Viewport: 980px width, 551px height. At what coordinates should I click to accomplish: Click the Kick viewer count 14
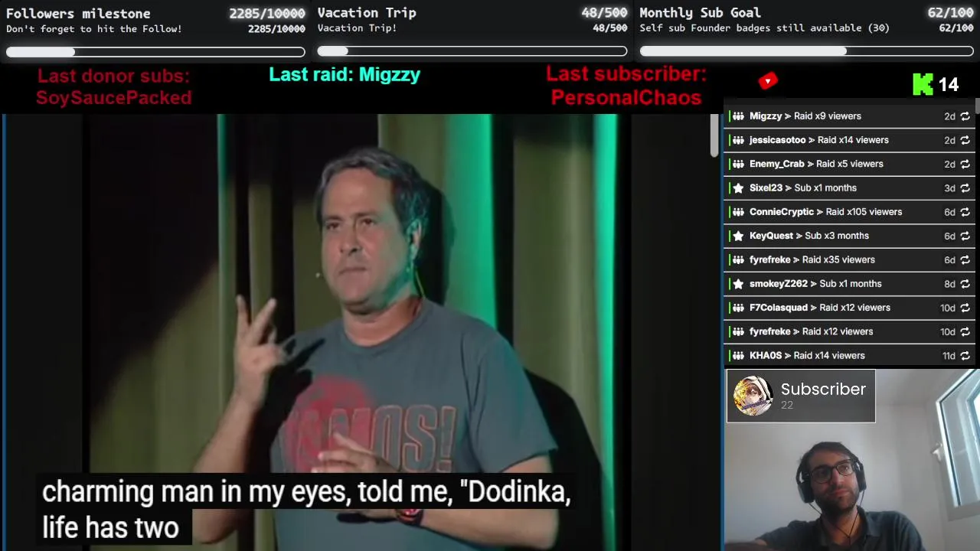click(949, 85)
